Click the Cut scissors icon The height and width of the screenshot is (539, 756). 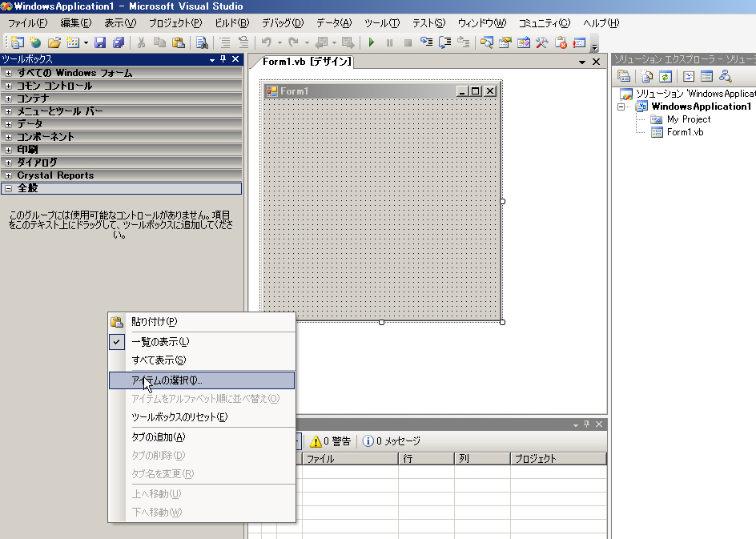click(141, 42)
